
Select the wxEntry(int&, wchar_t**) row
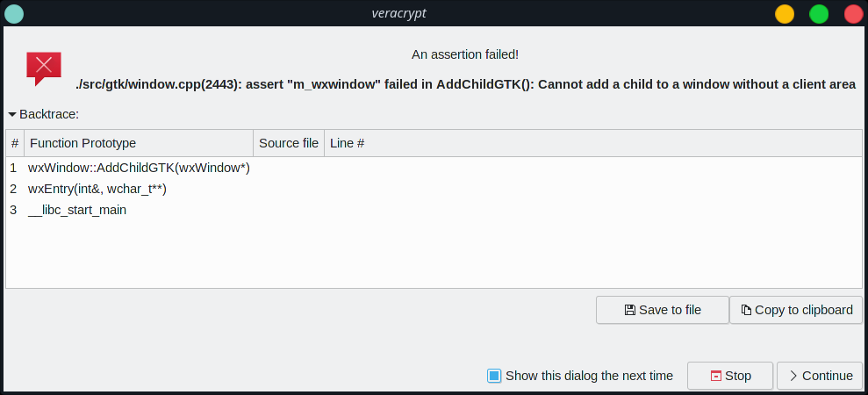(x=434, y=189)
